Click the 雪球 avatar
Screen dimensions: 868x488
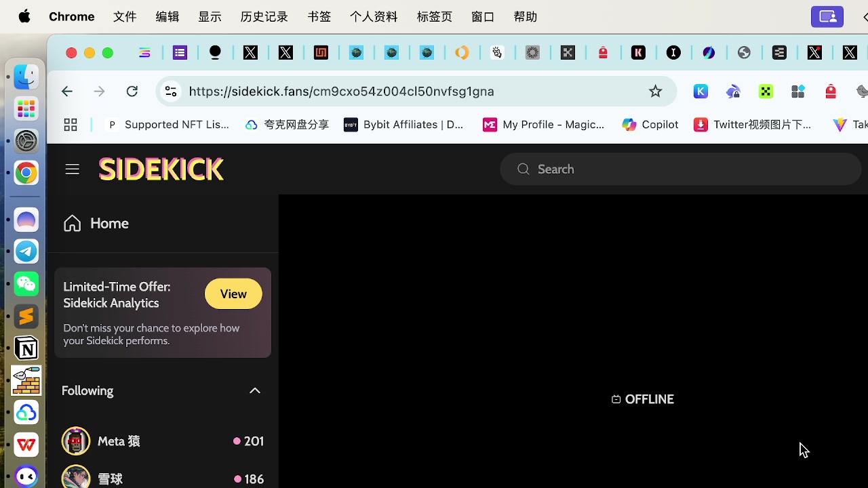[x=76, y=477]
